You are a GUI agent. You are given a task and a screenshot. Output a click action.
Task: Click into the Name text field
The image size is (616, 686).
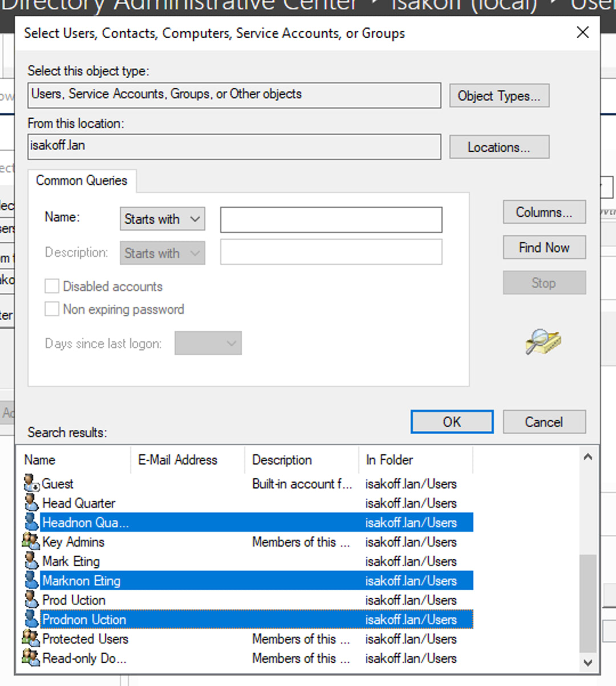click(331, 220)
